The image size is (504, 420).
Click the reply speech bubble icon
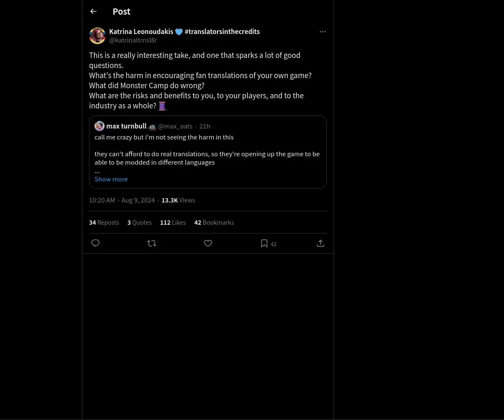[95, 243]
